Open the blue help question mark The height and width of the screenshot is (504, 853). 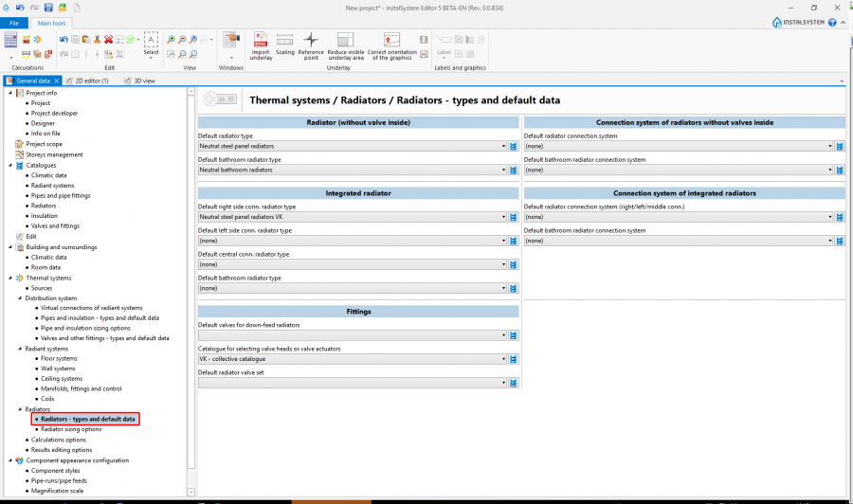(832, 22)
